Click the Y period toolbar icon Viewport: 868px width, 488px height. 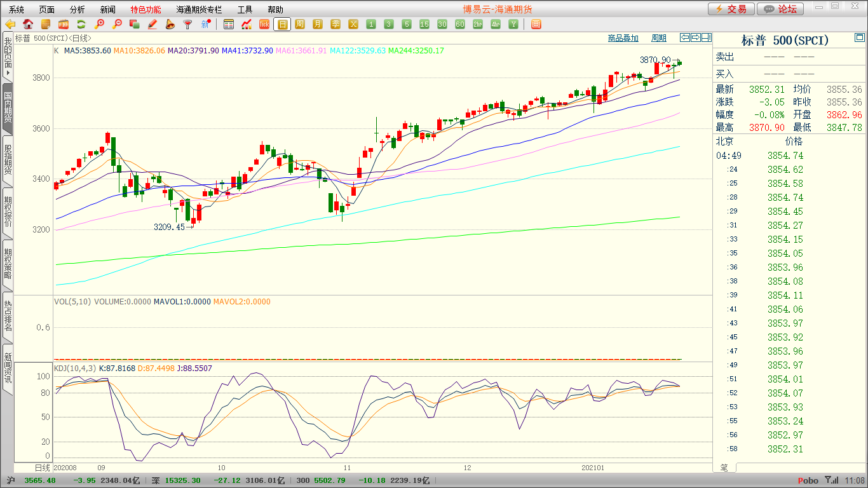tap(513, 24)
